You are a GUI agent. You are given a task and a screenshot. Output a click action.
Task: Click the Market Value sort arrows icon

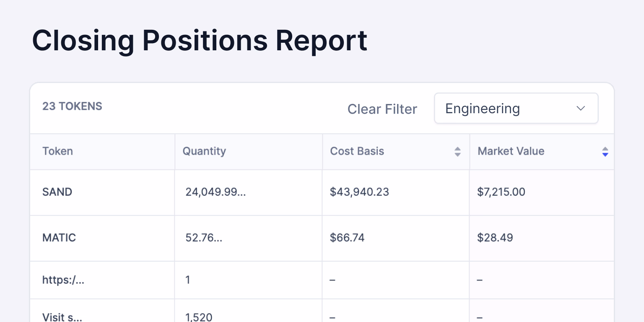coord(605,152)
